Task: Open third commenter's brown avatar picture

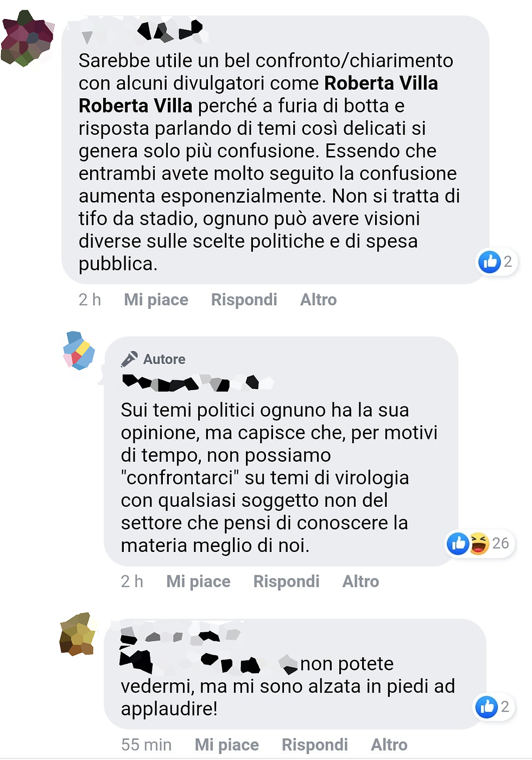Action: point(78,634)
